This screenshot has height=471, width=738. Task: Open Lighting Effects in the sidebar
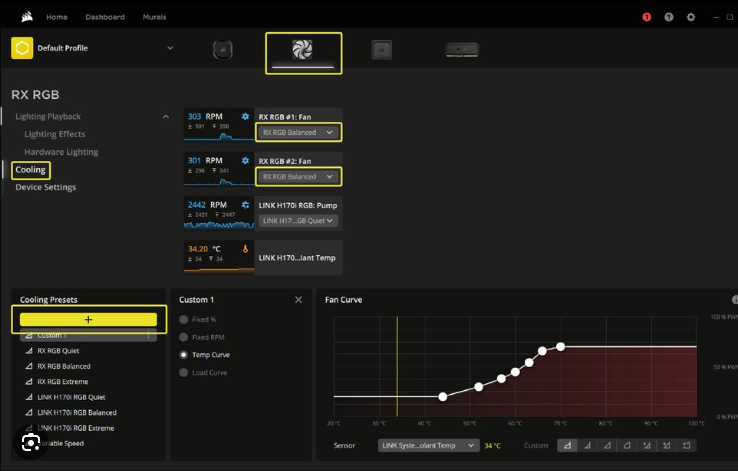tap(55, 134)
